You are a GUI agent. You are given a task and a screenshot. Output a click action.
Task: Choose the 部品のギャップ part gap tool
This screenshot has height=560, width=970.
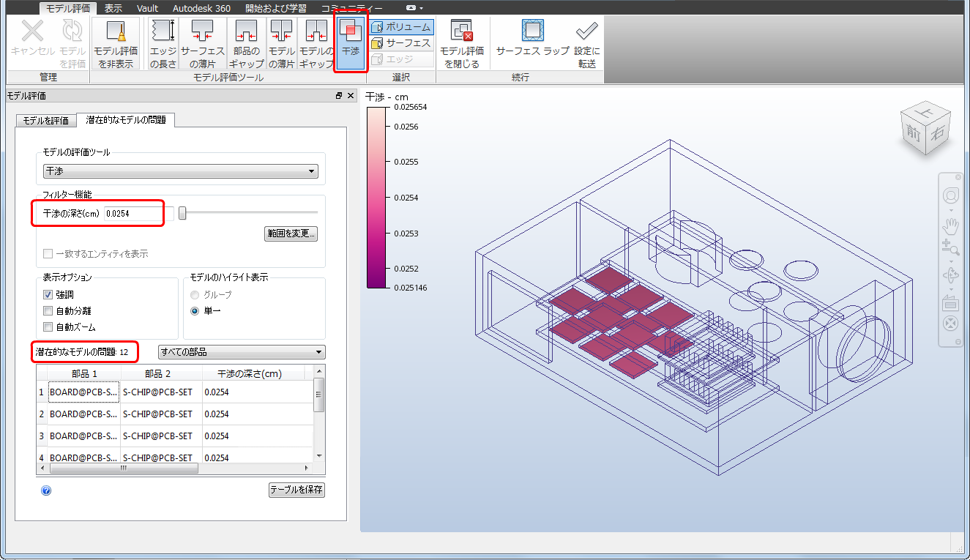coord(247,44)
